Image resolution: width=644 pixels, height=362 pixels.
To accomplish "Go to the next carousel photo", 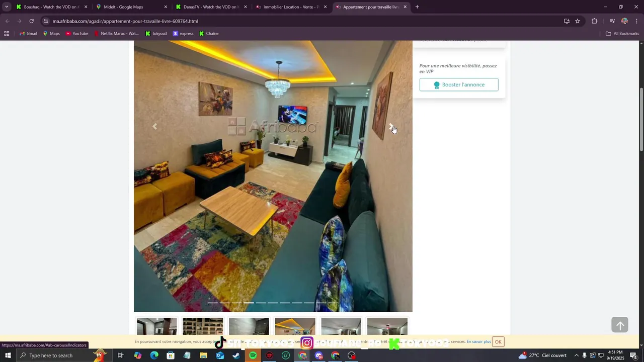I will tap(391, 126).
